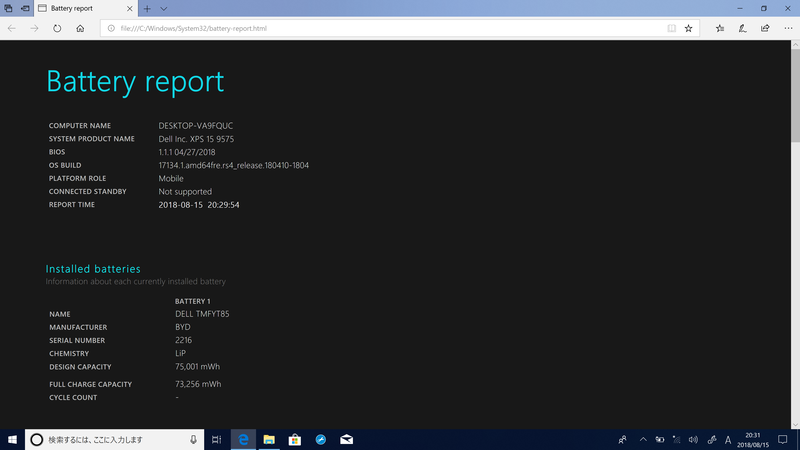The image size is (800, 450).
Task: Open the blue round app on the taskbar
Action: (x=320, y=439)
